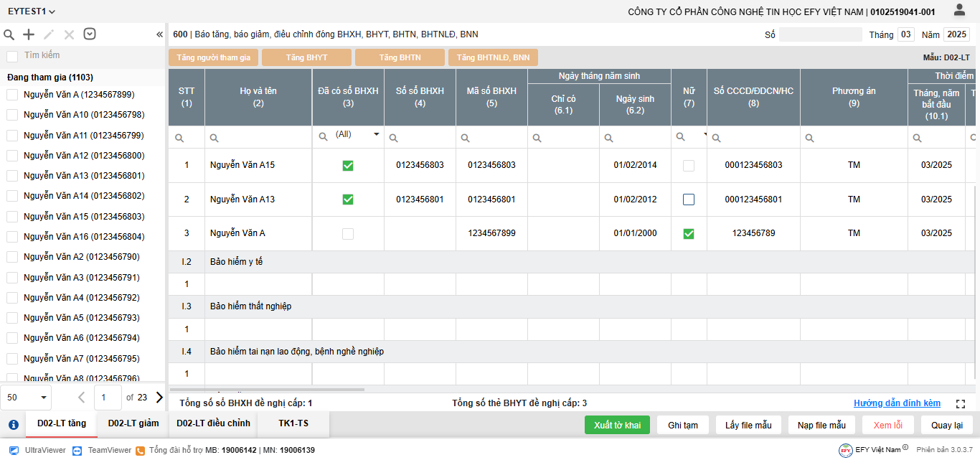Open the Hướng dẫn đính kèm link
Screen dimensions: 980x460
click(897, 403)
